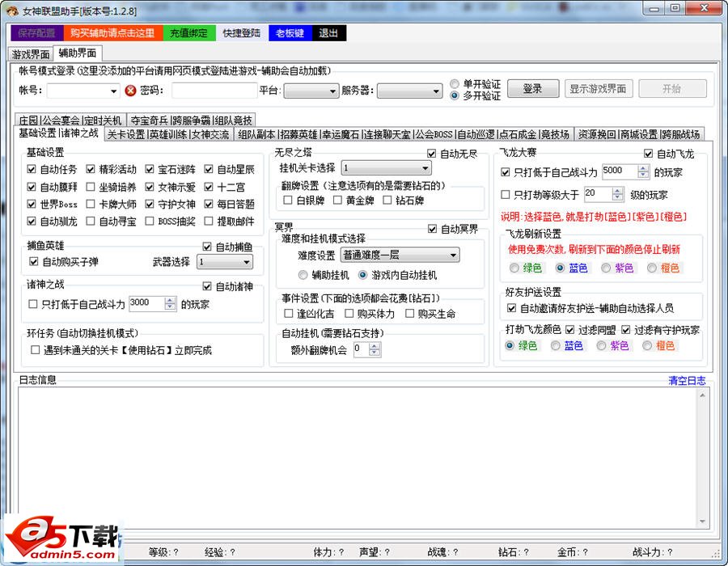Select the 公会BOSS tab

pyautogui.click(x=433, y=134)
